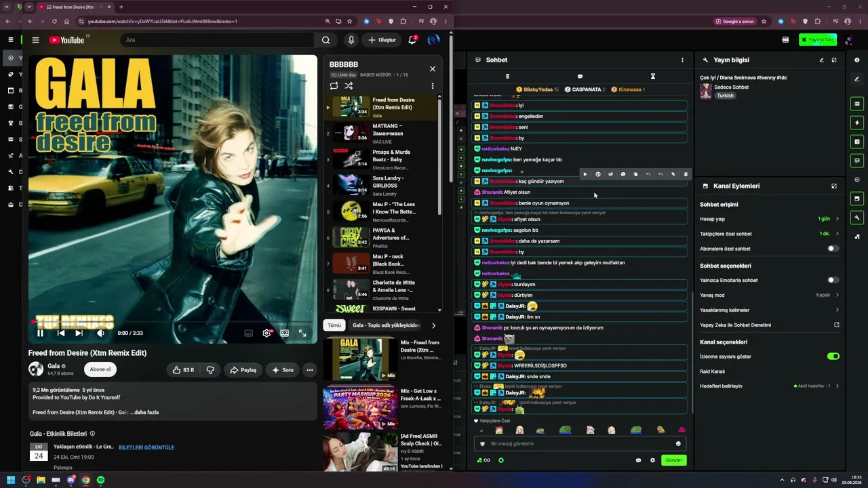
Task: Switch the player to theater mode
Action: 285,333
